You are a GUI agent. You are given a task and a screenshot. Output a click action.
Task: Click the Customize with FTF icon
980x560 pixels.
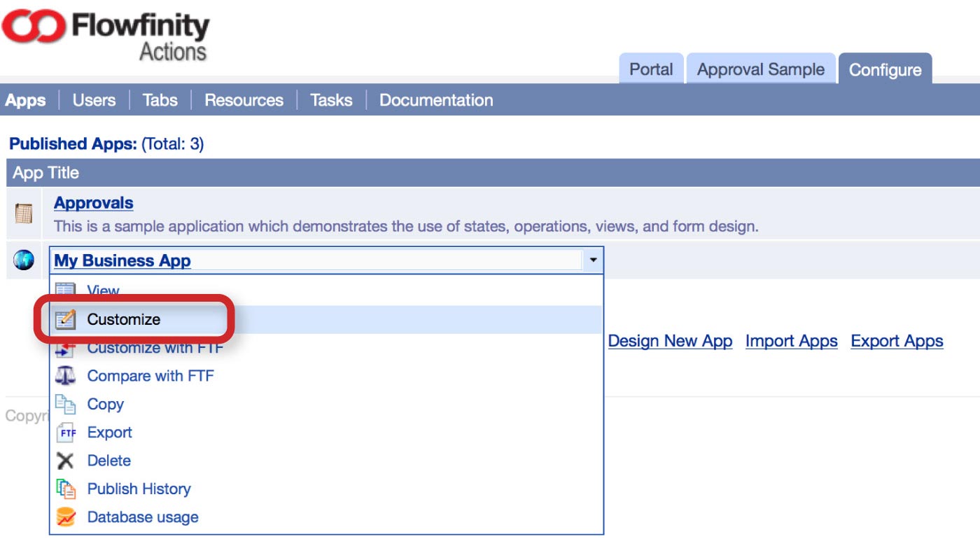tap(65, 348)
